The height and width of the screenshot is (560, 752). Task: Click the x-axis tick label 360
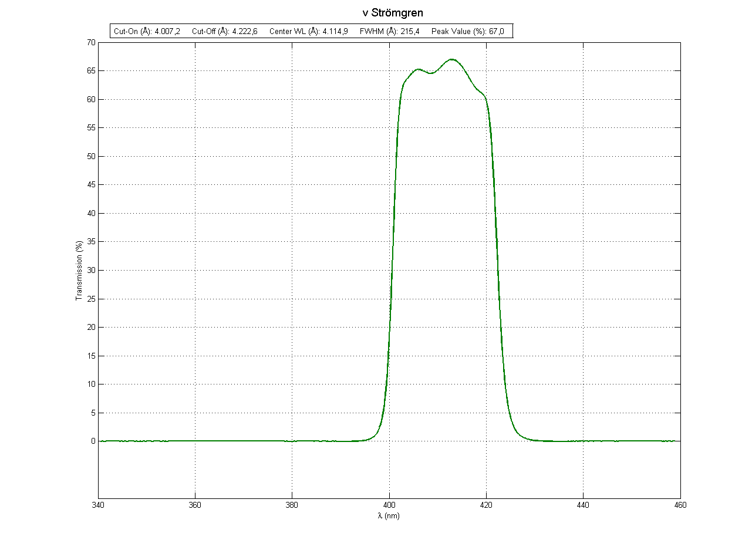[x=195, y=505]
